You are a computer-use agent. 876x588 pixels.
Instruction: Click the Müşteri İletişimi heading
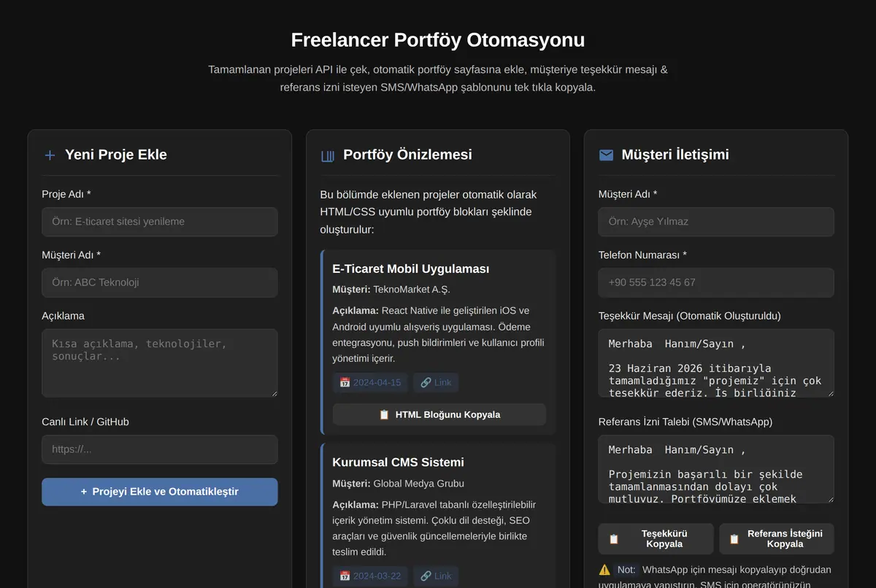coord(675,155)
